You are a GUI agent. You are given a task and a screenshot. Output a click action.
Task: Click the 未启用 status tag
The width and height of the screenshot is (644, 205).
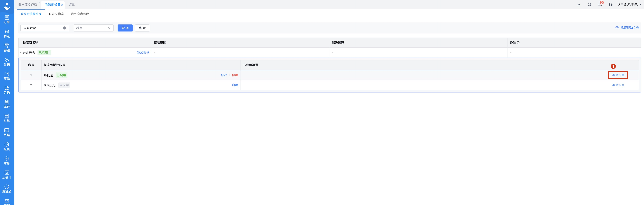coord(64,85)
